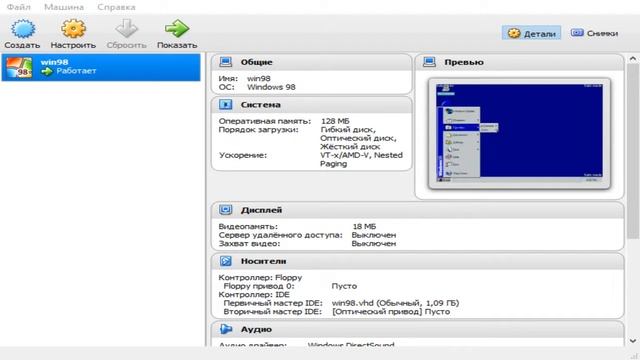This screenshot has height=360, width=640.
Task: Click the Аудио section speaker icon
Action: (225, 329)
